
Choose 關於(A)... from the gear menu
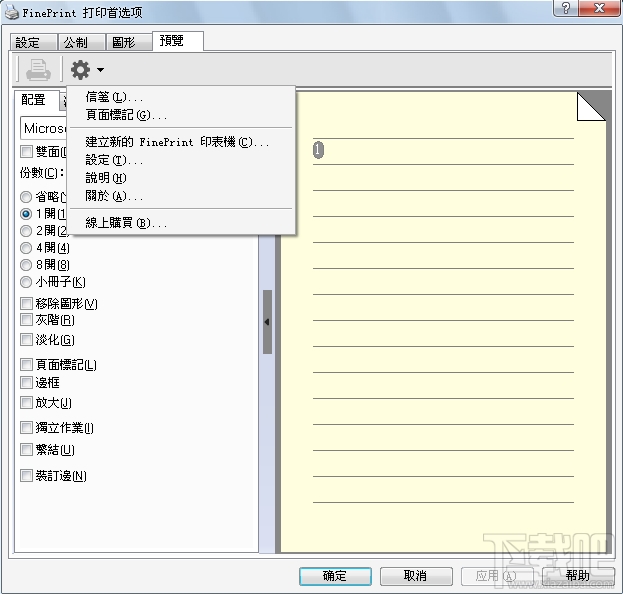click(x=183, y=196)
